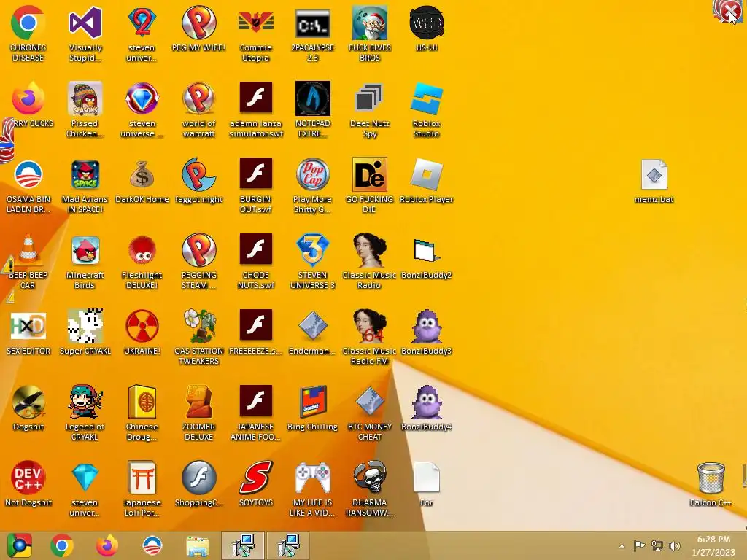Viewport: 747px width, 560px height.
Task: Select the SOYTOYS red S icon
Action: (x=256, y=478)
